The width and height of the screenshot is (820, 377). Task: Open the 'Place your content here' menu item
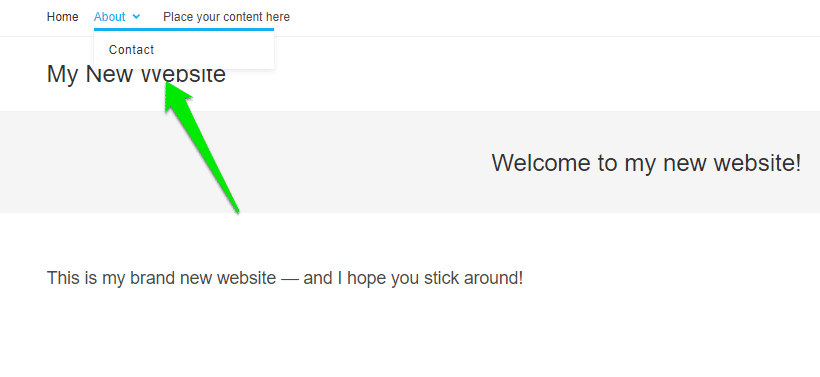point(226,17)
